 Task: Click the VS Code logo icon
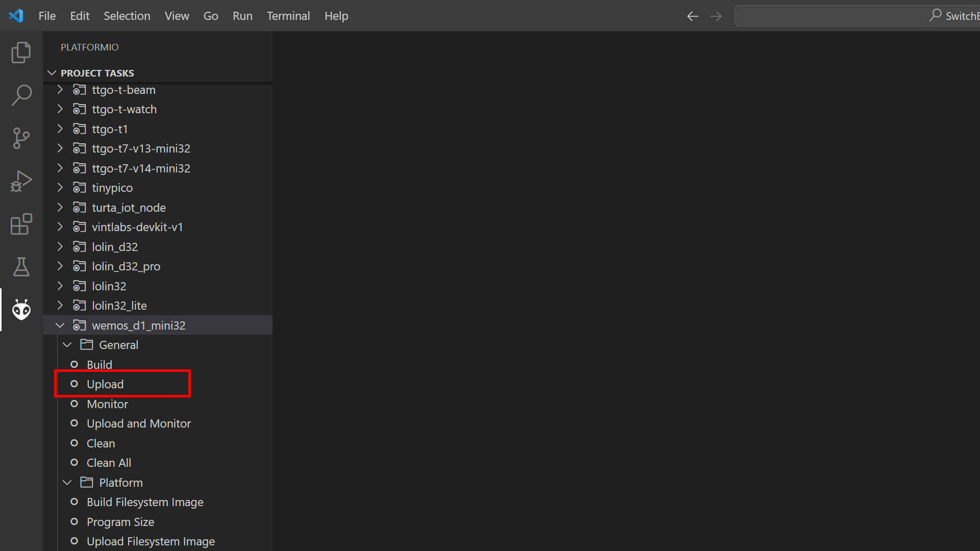(16, 16)
